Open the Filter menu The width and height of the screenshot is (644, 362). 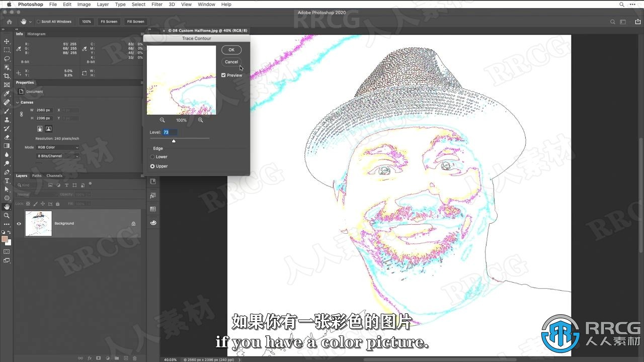click(x=157, y=4)
